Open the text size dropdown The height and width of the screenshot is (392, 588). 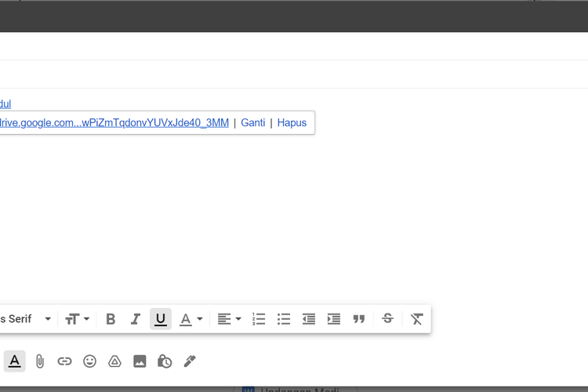[77, 319]
